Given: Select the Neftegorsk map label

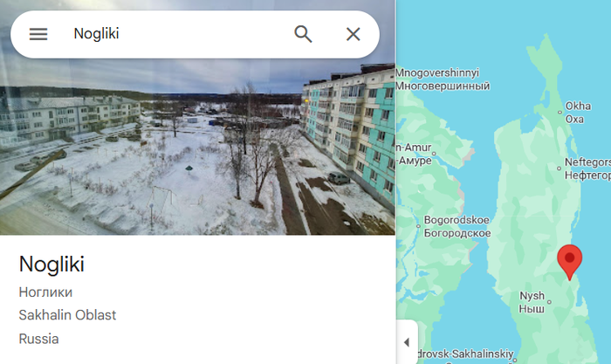Looking at the screenshot, I should [x=587, y=168].
